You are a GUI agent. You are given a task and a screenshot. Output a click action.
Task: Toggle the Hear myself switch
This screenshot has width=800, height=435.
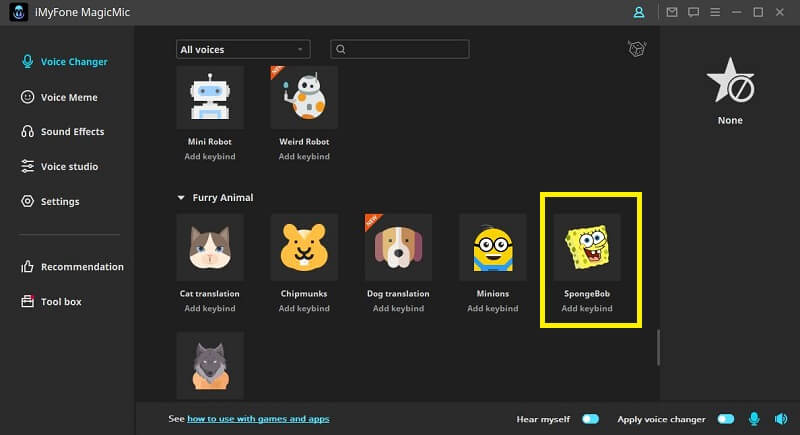pos(590,419)
